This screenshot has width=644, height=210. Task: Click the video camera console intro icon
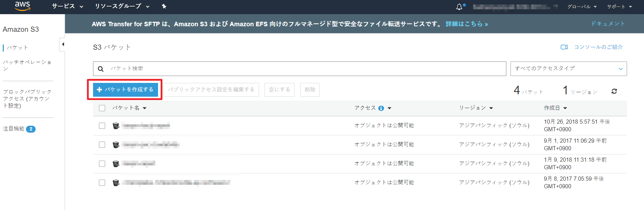click(x=564, y=47)
